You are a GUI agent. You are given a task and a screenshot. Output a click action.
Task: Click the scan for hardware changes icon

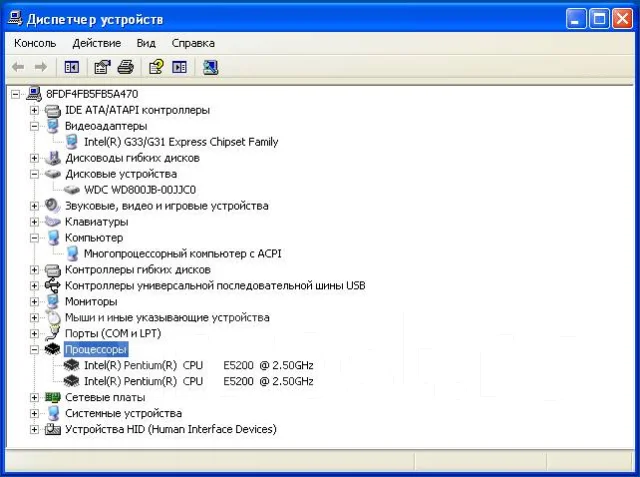(x=210, y=67)
